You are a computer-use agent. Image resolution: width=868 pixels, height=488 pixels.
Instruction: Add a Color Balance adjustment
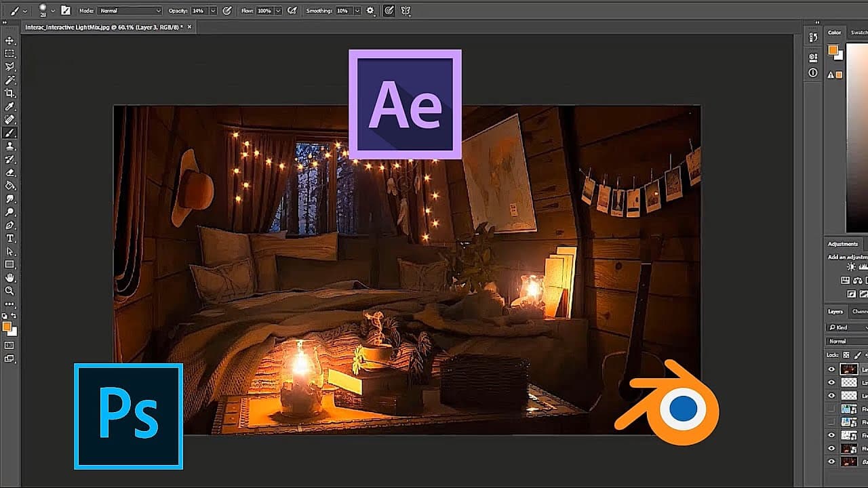(x=857, y=281)
